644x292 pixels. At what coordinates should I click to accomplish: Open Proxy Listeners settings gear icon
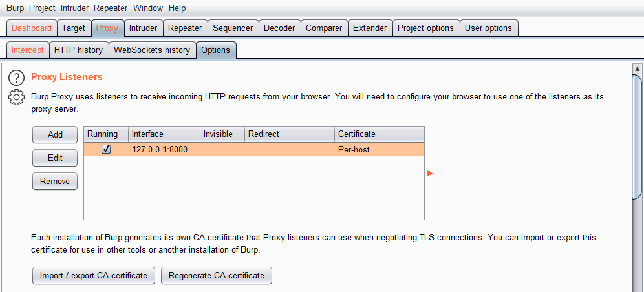[x=16, y=97]
